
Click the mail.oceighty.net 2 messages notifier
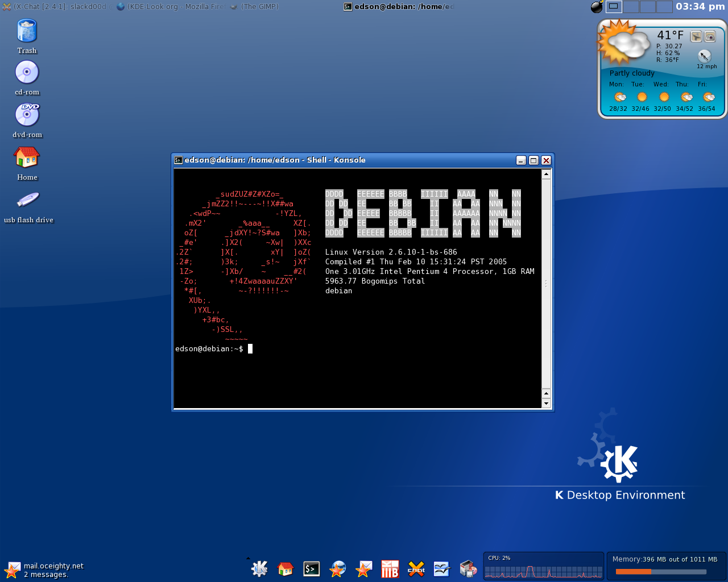[43, 570]
